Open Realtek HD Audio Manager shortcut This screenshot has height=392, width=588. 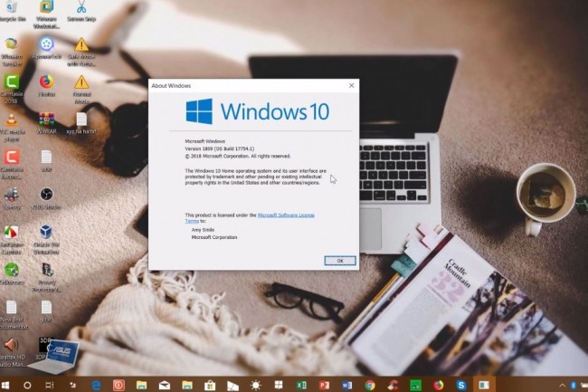tap(13, 352)
